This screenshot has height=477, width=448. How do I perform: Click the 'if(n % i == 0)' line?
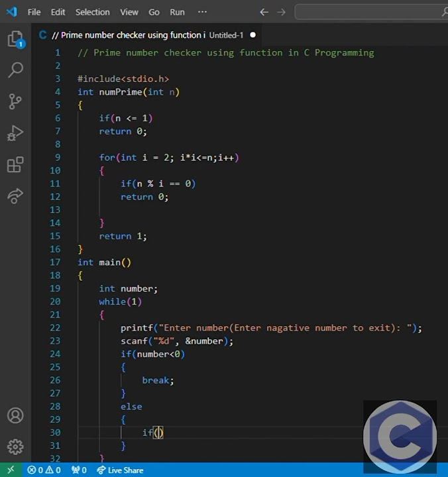pos(158,184)
